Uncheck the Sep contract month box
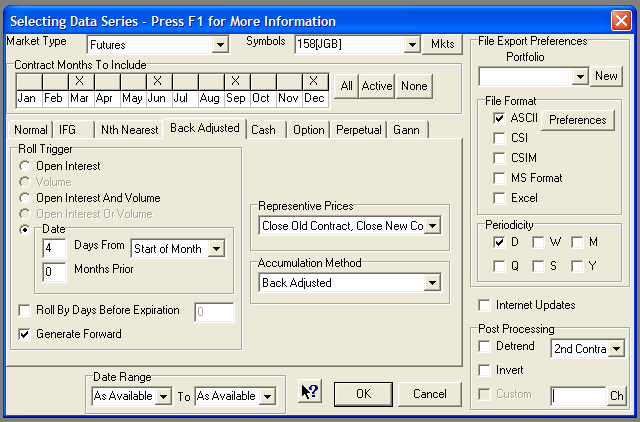This screenshot has width=640, height=422. (x=237, y=82)
